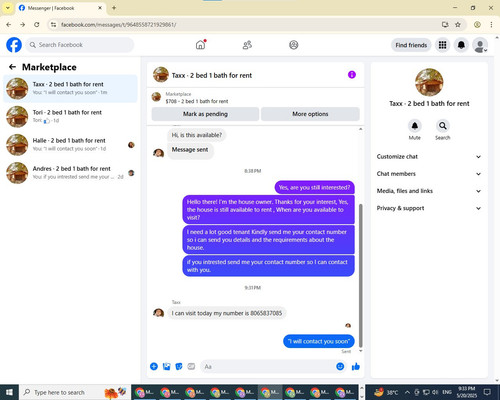Expand Customize chat section
This screenshot has width=500, height=400.
[x=429, y=157]
